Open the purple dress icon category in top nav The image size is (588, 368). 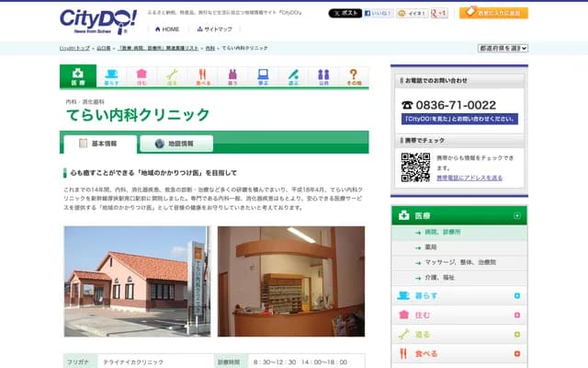click(232, 77)
